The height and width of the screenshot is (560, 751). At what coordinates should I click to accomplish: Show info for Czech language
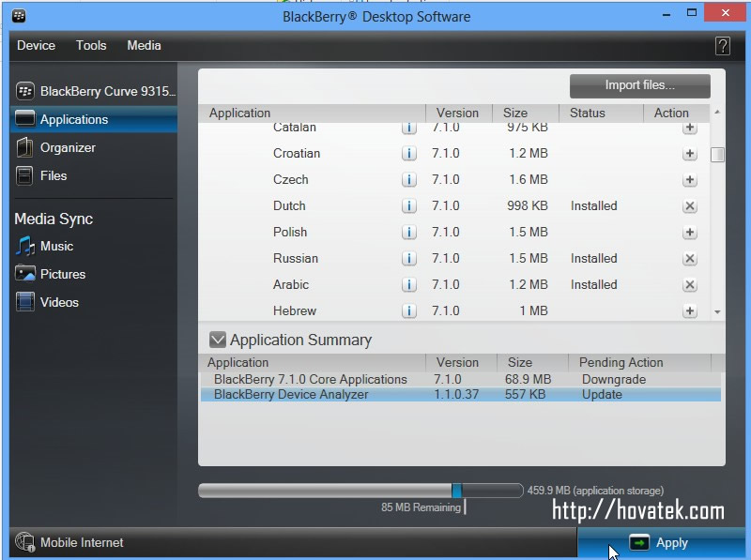[408, 180]
